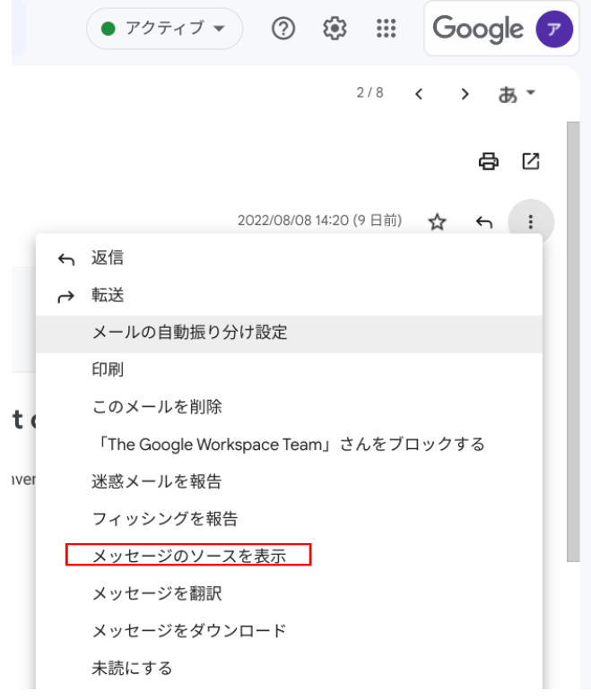The image size is (591, 700).
Task: Choose このメールを削除
Action: [x=289, y=407]
